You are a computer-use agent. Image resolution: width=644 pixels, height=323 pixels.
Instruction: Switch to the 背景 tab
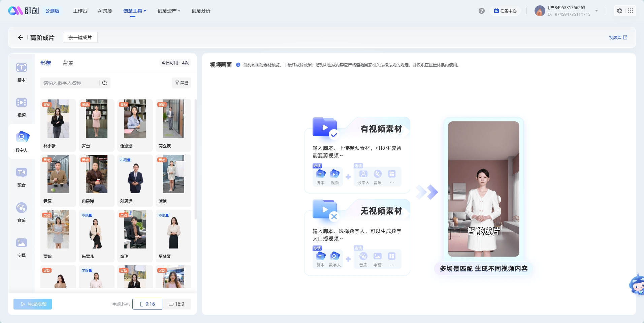pyautogui.click(x=68, y=63)
